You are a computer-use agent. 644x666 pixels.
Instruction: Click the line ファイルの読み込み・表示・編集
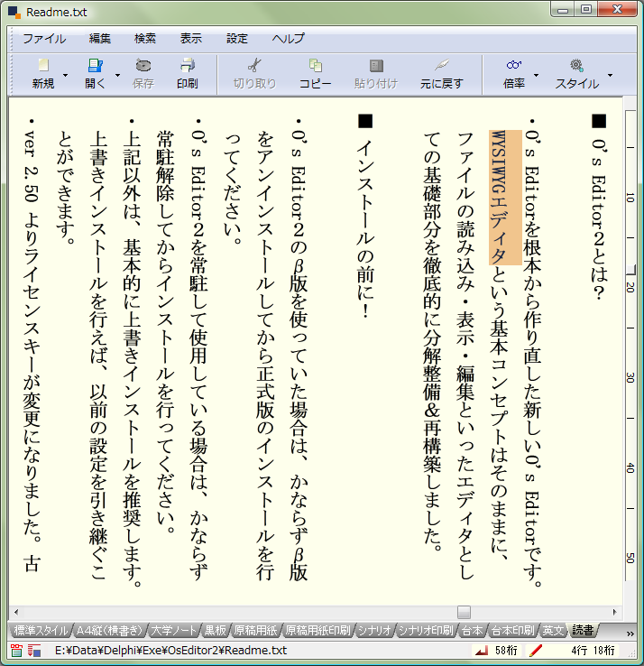pyautogui.click(x=465, y=356)
